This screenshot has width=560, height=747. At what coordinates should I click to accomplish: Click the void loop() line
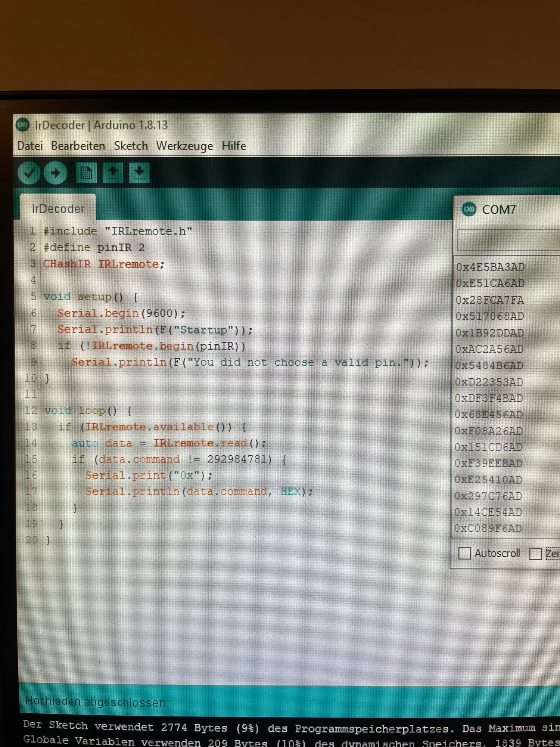click(x=88, y=411)
